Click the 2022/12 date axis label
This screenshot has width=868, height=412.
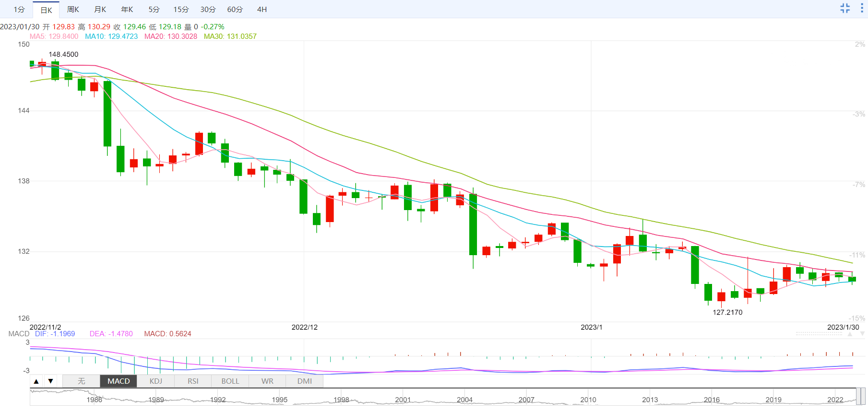305,327
